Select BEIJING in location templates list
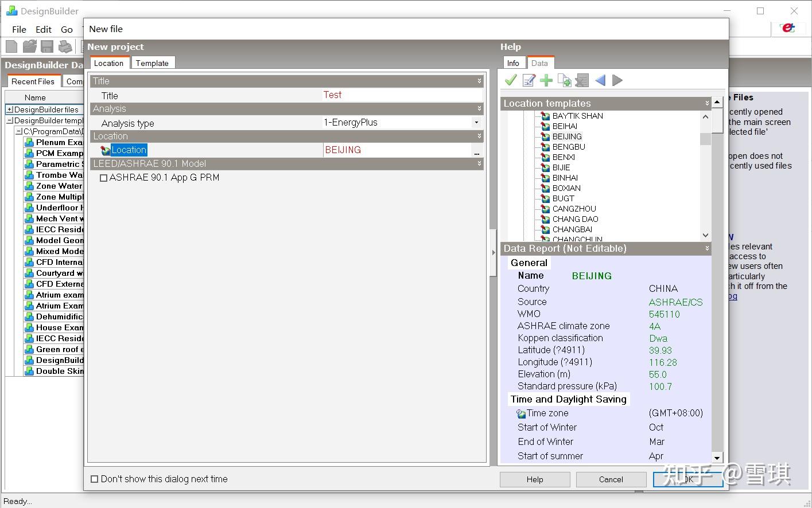 (567, 136)
